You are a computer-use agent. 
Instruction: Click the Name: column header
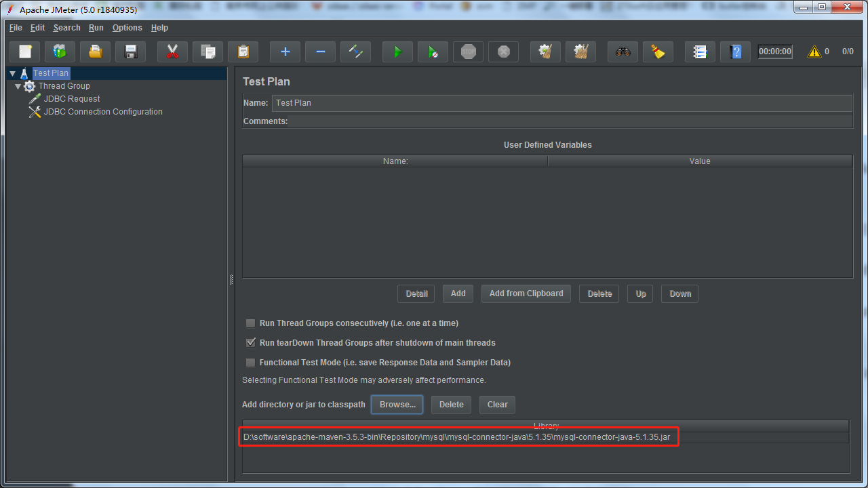coord(395,161)
